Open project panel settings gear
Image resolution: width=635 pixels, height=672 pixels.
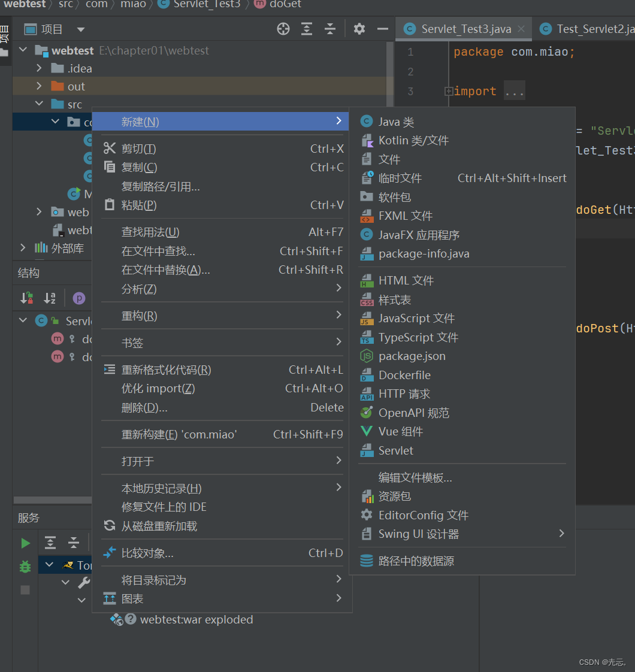point(359,29)
